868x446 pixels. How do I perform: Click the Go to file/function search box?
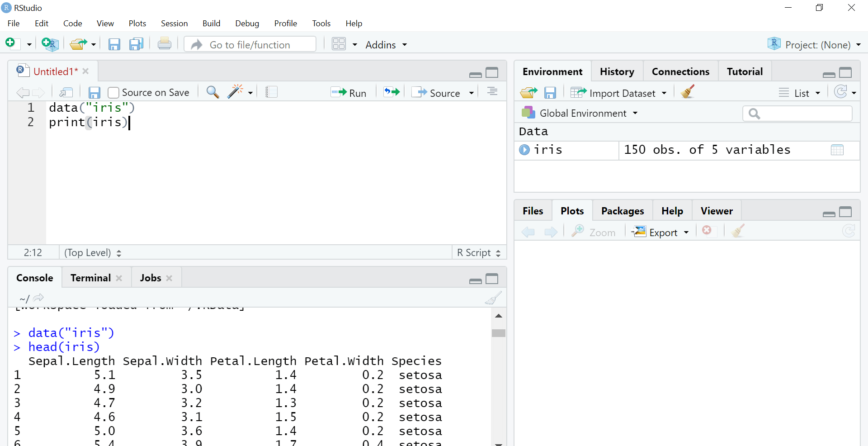click(x=250, y=44)
